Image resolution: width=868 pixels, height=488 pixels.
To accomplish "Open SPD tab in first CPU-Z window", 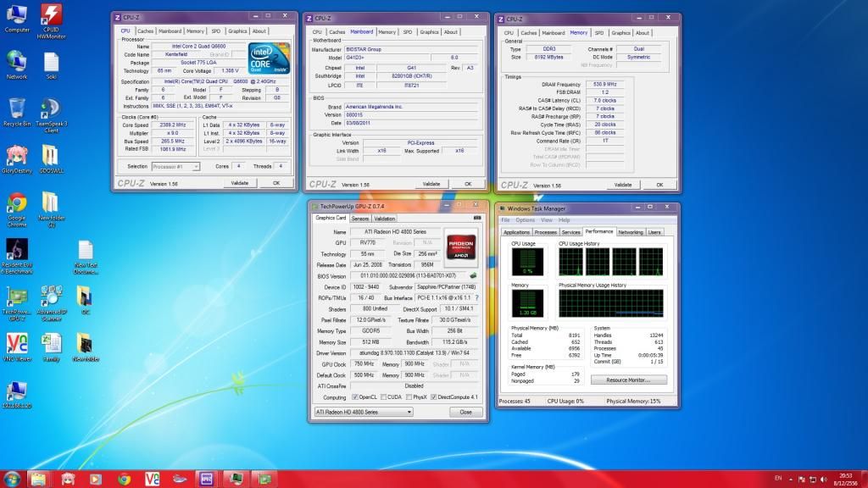I will click(216, 31).
